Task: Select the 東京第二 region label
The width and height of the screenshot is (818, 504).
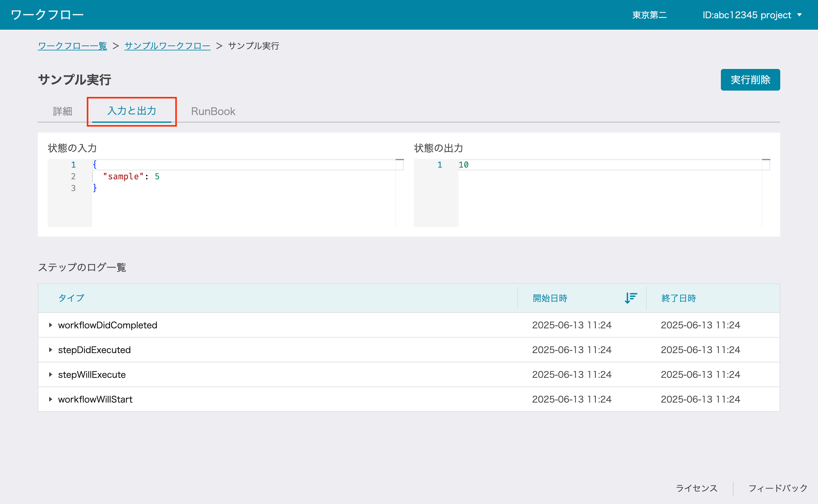Action: click(649, 15)
